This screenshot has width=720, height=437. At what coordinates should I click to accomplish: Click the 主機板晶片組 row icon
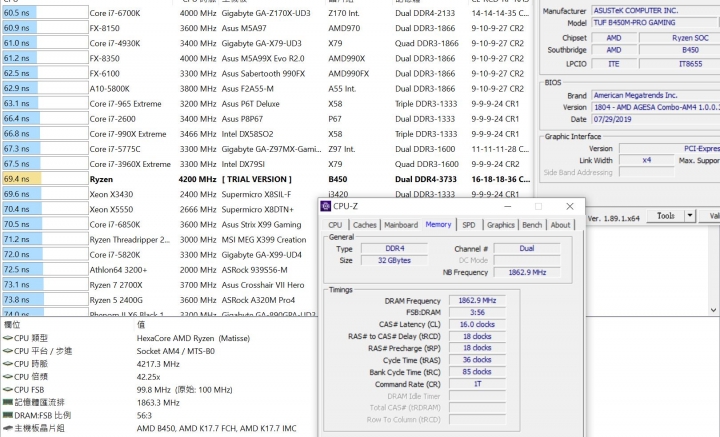[x=7, y=428]
